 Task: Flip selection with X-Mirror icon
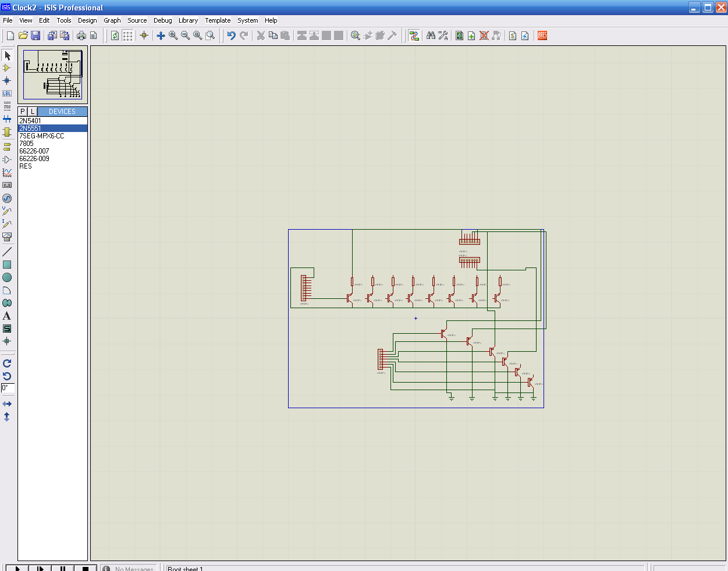point(7,404)
